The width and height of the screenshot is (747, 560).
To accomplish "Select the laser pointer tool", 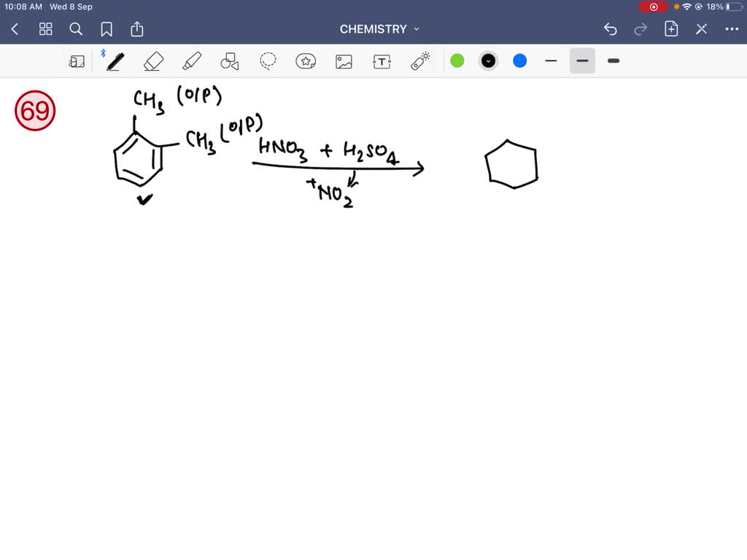I will click(419, 61).
